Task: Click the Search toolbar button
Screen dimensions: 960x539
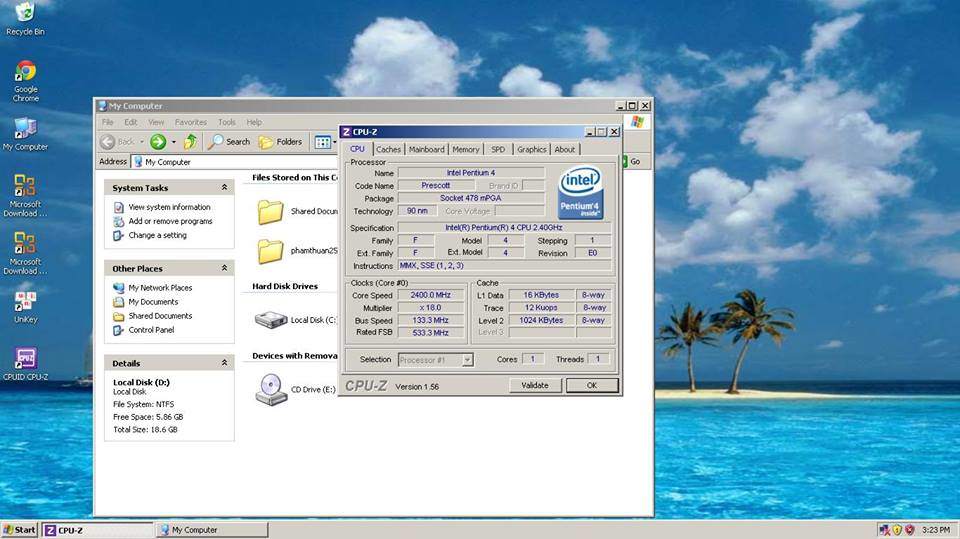Action: pos(229,142)
